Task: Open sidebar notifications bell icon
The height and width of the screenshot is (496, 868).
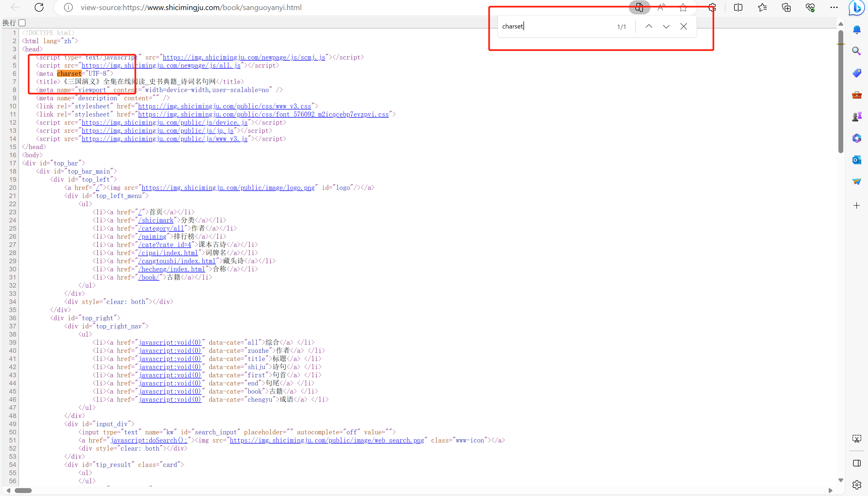Action: pyautogui.click(x=857, y=30)
